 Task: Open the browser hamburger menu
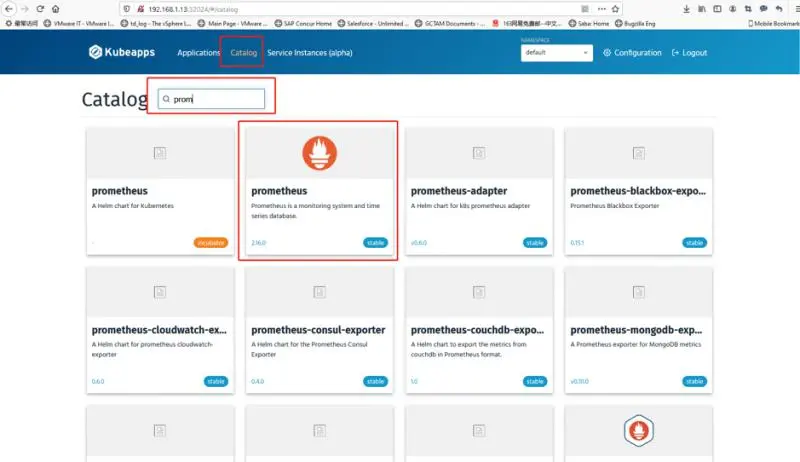(796, 9)
